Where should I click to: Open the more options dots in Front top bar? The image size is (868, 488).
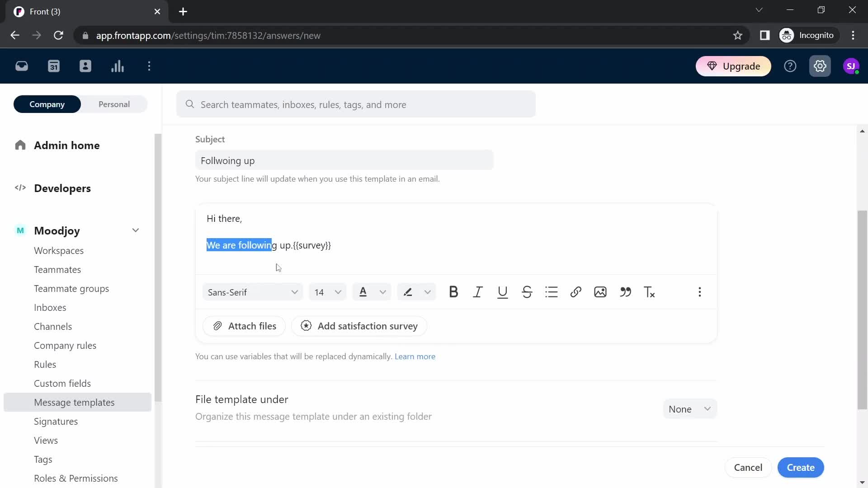click(x=149, y=66)
